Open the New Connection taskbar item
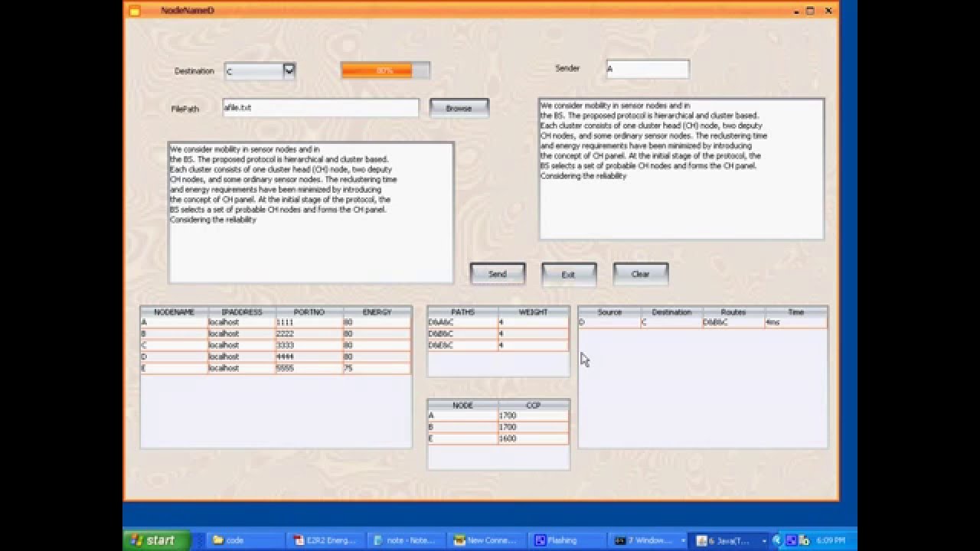 pyautogui.click(x=487, y=540)
